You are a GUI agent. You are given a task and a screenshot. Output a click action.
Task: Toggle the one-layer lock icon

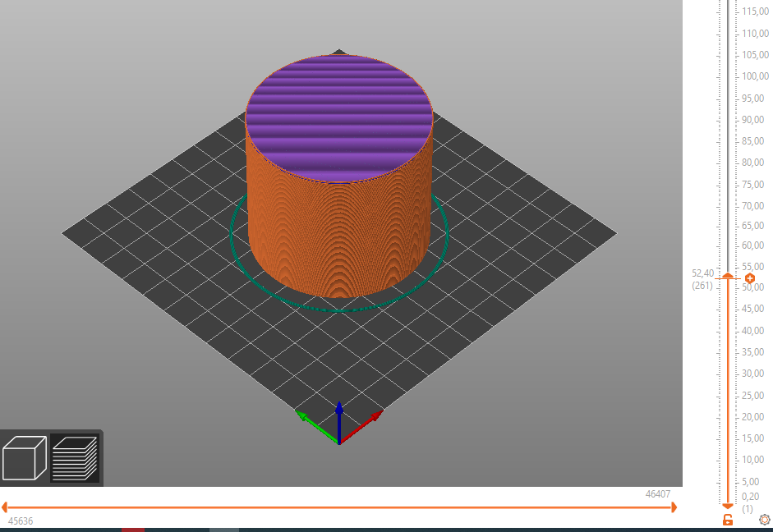(x=728, y=519)
